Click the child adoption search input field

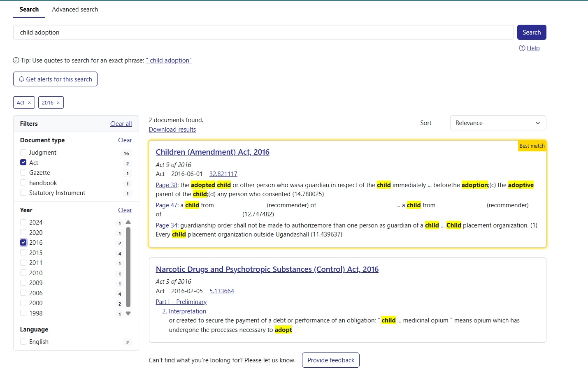pos(263,32)
